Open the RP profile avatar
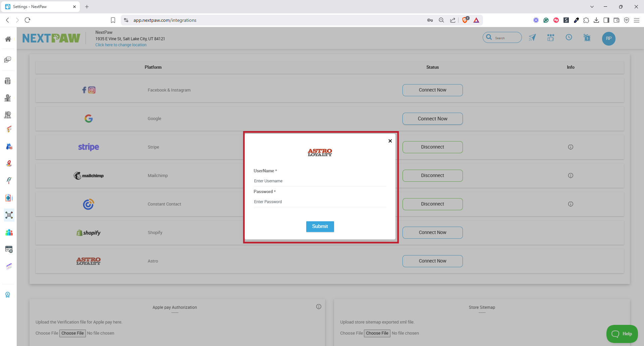The image size is (644, 346). coord(608,39)
